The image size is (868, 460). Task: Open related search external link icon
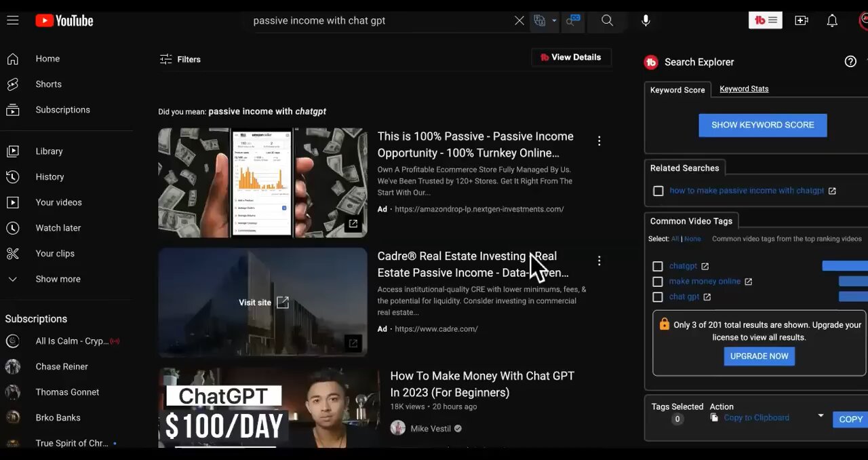pos(832,191)
